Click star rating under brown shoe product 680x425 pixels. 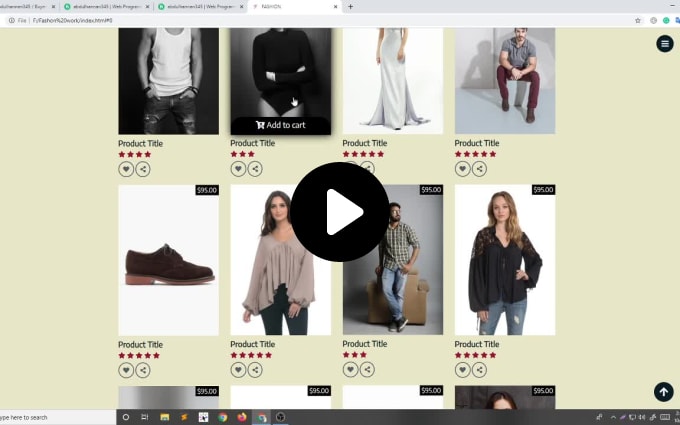pyautogui.click(x=139, y=356)
